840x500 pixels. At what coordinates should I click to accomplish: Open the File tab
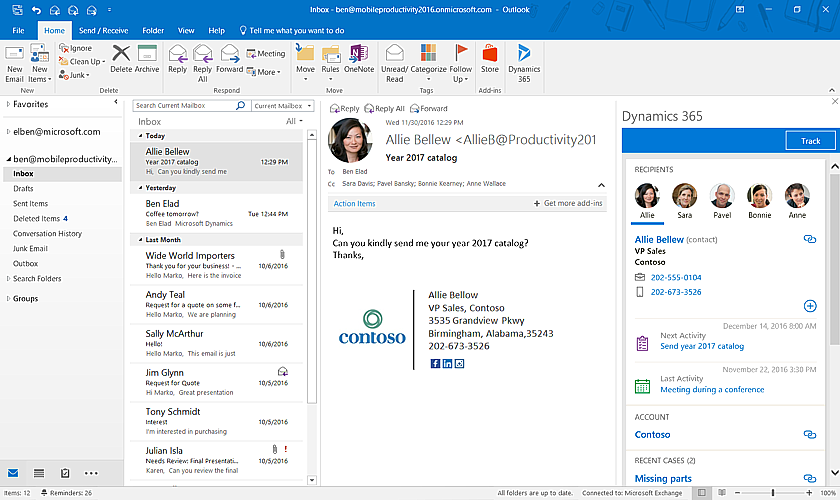point(18,31)
